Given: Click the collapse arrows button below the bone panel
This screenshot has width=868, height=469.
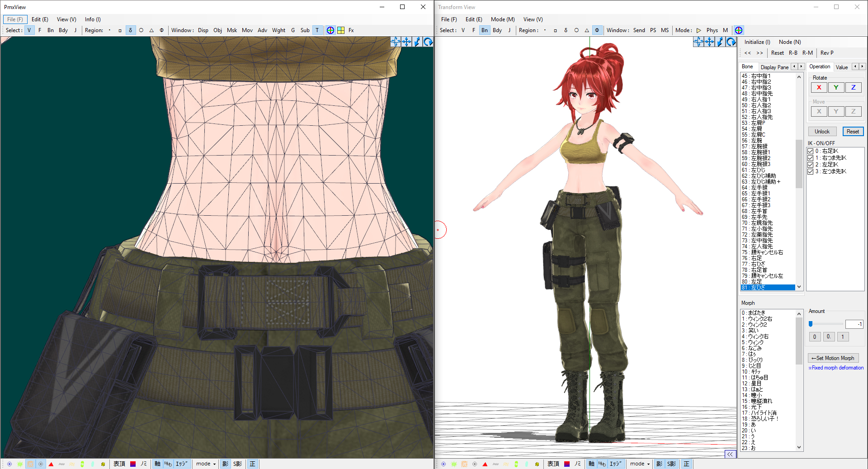Looking at the screenshot, I should click(730, 454).
